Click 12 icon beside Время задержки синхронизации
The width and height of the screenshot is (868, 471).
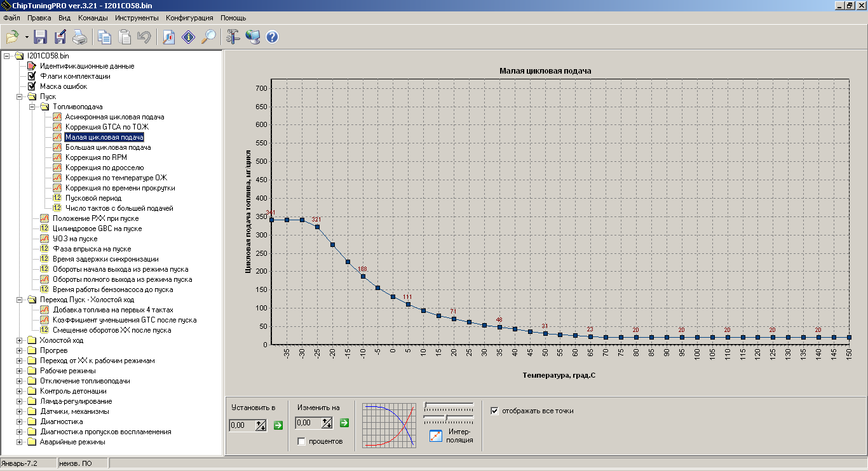click(44, 259)
